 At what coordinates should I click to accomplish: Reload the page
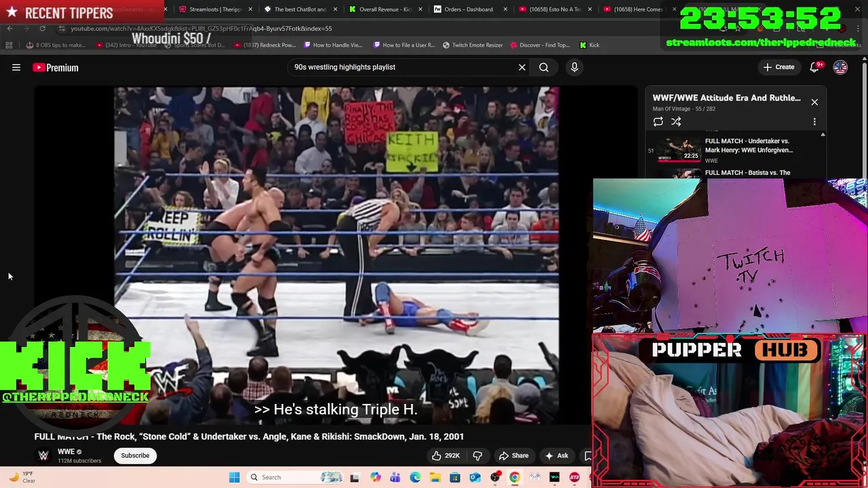(x=42, y=28)
